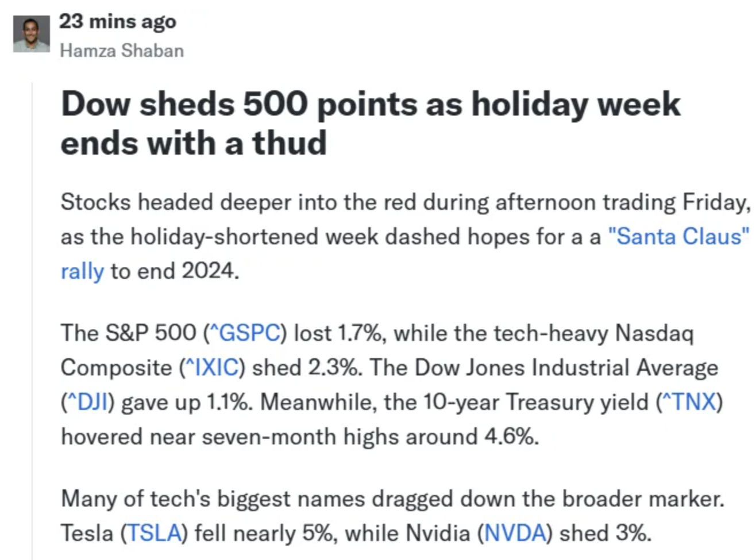
Task: Open the Hamza Shaban author name
Action: (122, 51)
